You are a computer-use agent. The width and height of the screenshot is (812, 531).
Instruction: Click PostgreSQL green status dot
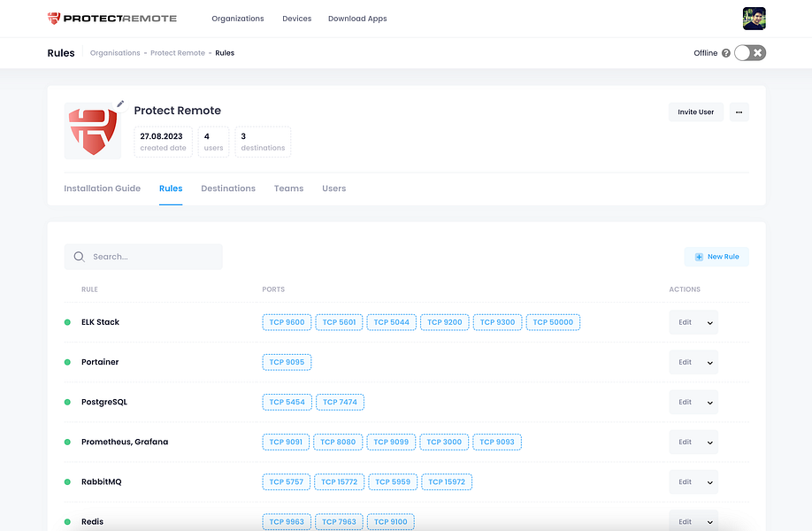pos(67,402)
